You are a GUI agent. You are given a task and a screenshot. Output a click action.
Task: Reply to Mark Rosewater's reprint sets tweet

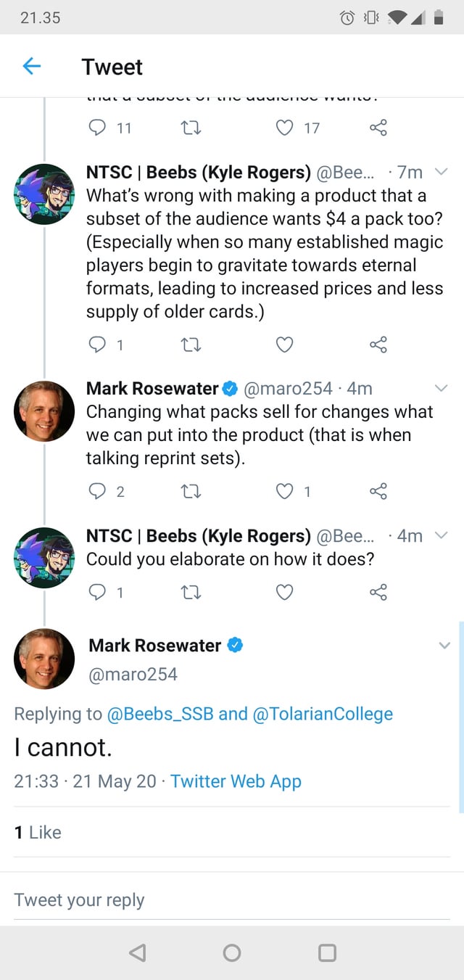(97, 491)
